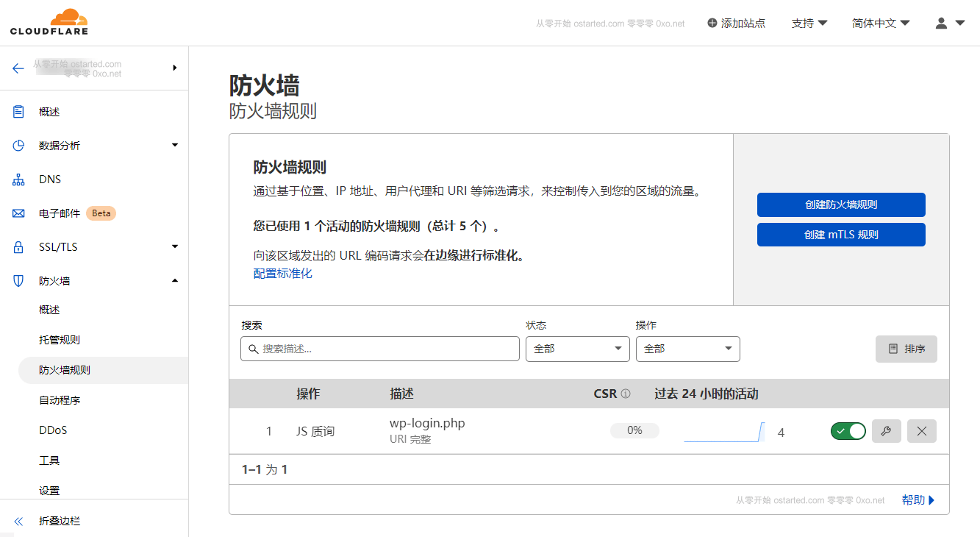Screen dimensions: 980x537
Task: Click the 0% CSR badge
Action: (x=634, y=430)
